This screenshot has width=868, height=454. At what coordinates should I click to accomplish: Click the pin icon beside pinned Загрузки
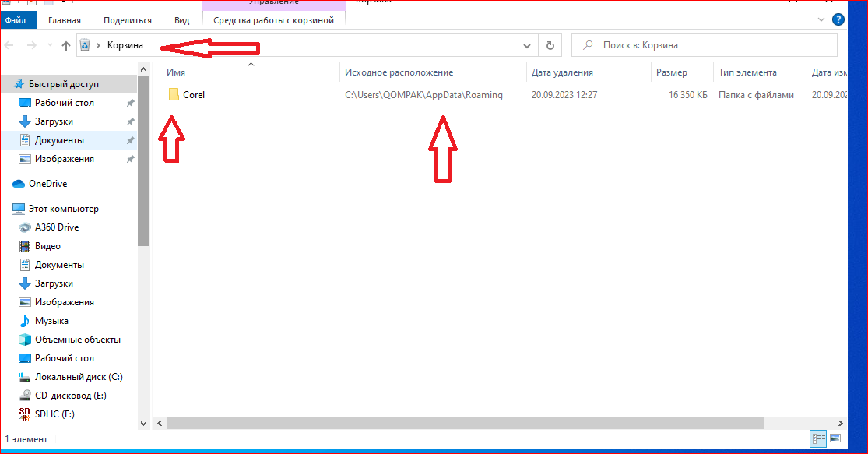130,121
